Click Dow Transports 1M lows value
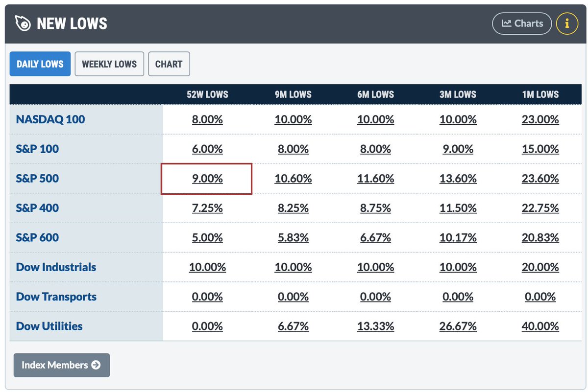588x392 pixels. click(x=540, y=297)
